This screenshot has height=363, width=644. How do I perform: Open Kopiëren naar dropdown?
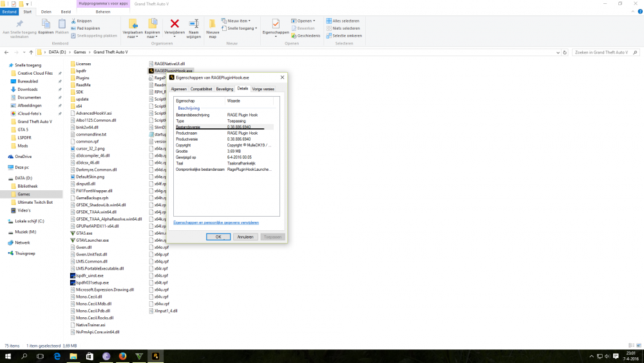(x=152, y=29)
